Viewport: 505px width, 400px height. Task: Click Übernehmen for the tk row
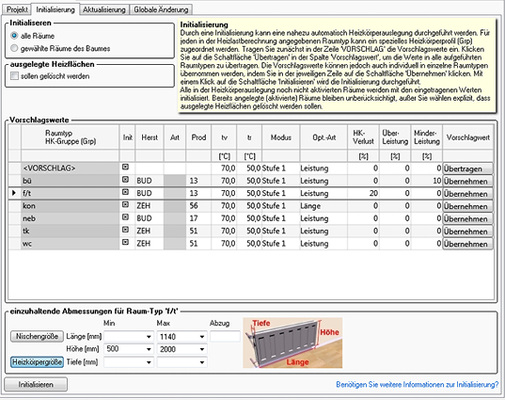[x=468, y=231]
